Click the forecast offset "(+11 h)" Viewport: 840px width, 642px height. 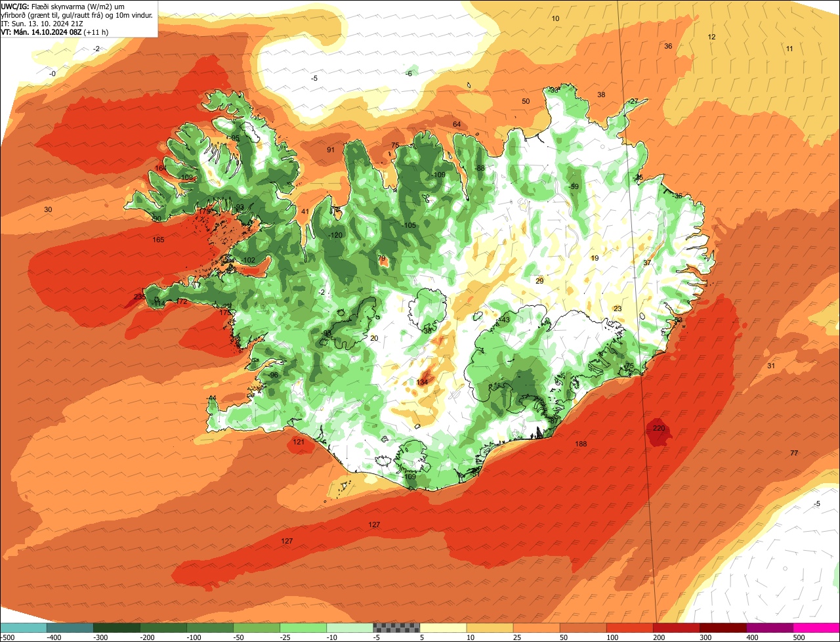pyautogui.click(x=96, y=32)
